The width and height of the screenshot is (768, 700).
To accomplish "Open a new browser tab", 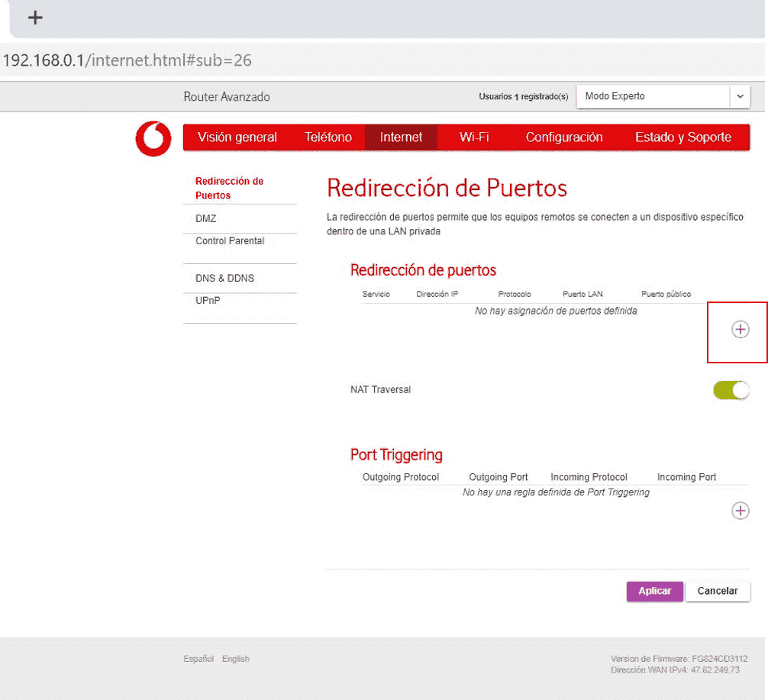I will coord(35,18).
